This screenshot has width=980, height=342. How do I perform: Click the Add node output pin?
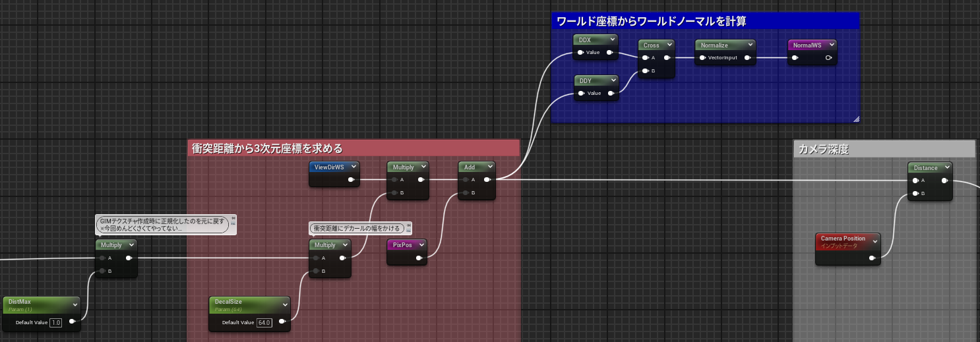[x=487, y=180]
